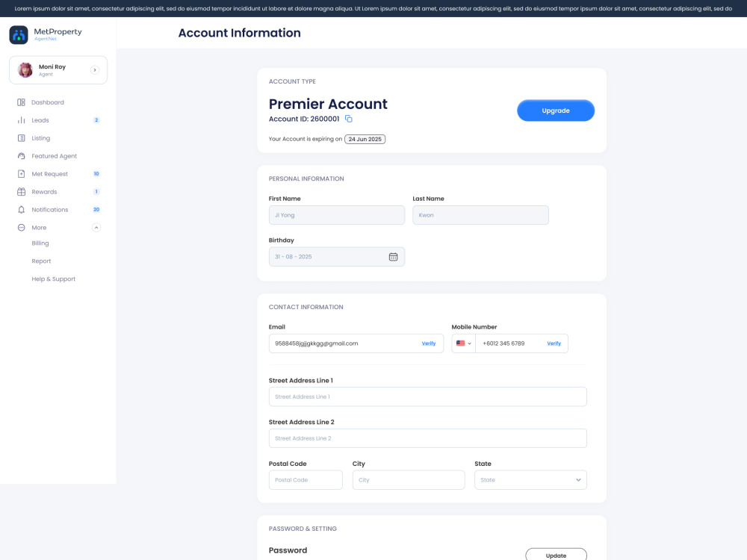
Task: Click Moni Roy's profile avatar
Action: coord(25,70)
